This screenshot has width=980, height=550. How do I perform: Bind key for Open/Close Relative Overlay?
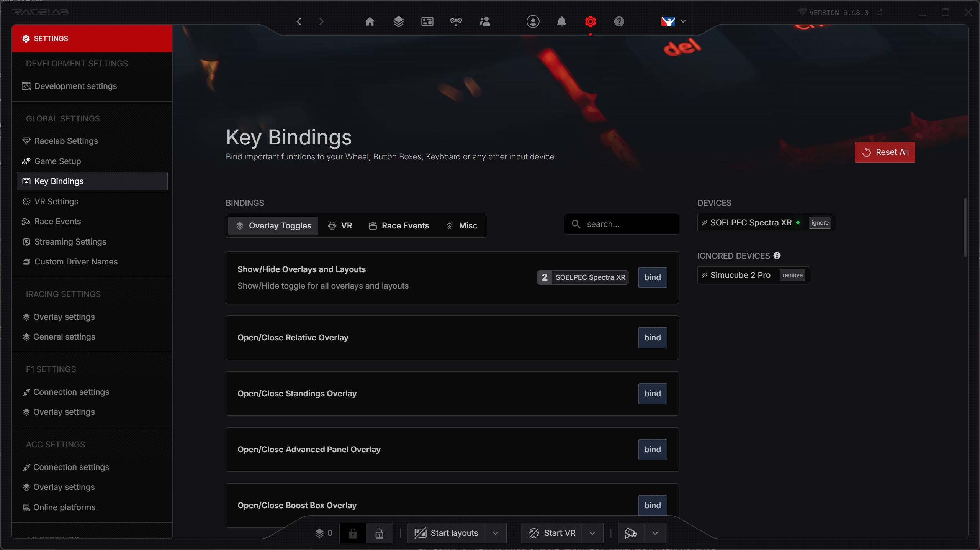(652, 338)
